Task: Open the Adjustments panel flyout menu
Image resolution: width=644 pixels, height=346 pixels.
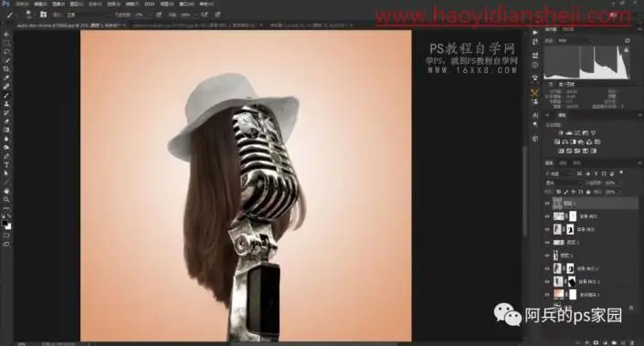Action: (640, 115)
